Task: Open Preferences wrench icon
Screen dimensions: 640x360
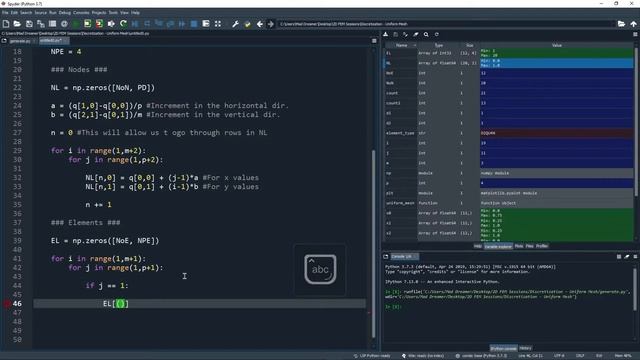Action: [x=236, y=24]
